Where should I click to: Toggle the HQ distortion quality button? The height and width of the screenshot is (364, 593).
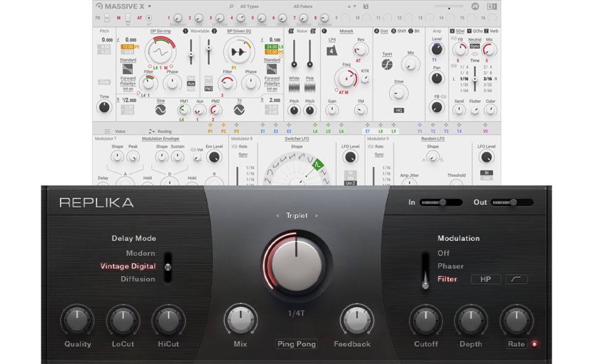pyautogui.click(x=399, y=110)
